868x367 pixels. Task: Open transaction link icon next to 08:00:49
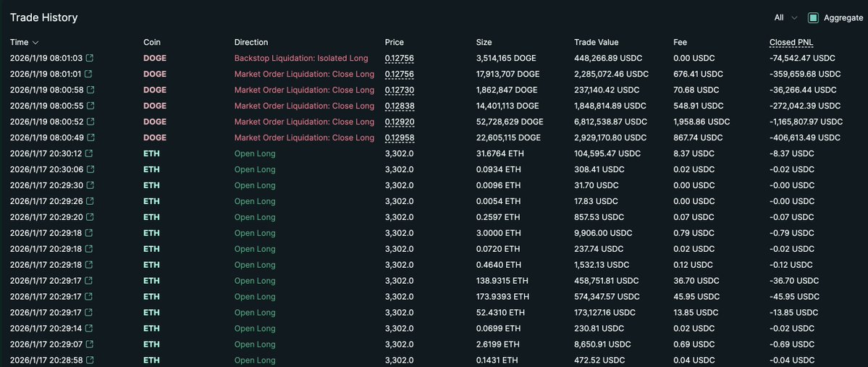[89, 138]
